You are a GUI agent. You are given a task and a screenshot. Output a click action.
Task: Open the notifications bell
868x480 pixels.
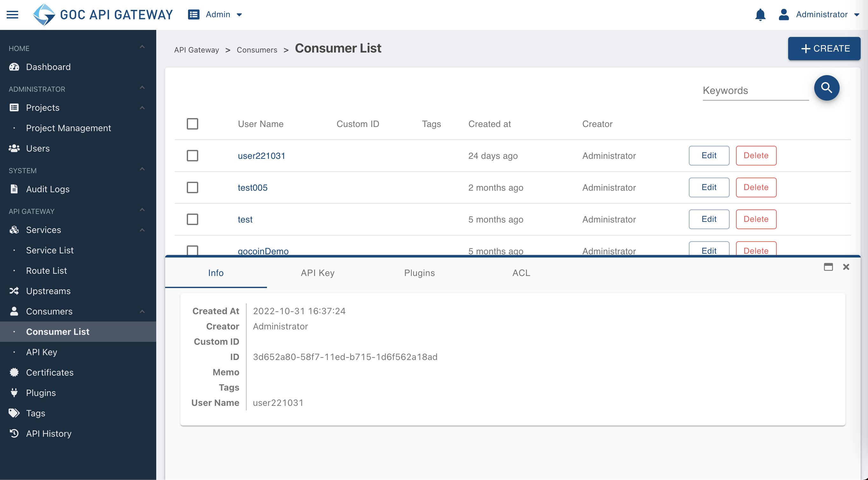click(760, 15)
